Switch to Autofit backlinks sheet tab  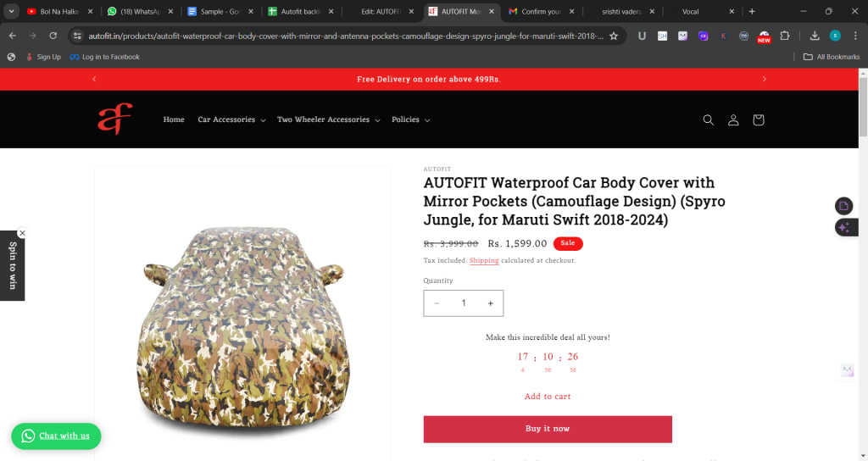(x=301, y=11)
